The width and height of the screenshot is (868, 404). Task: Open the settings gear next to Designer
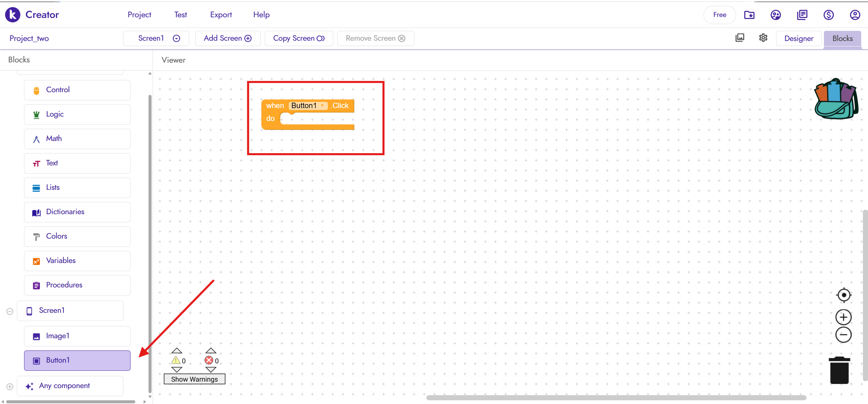tap(763, 38)
